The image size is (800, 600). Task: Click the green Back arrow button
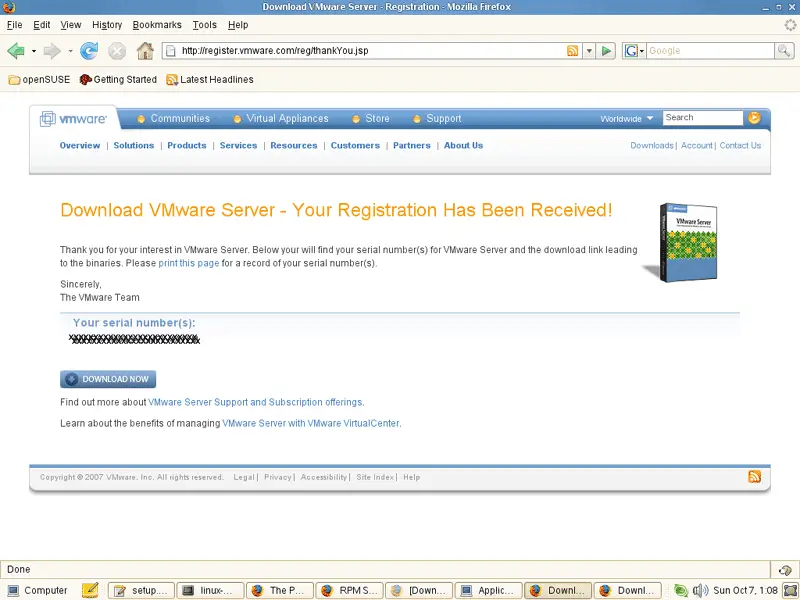coord(16,51)
